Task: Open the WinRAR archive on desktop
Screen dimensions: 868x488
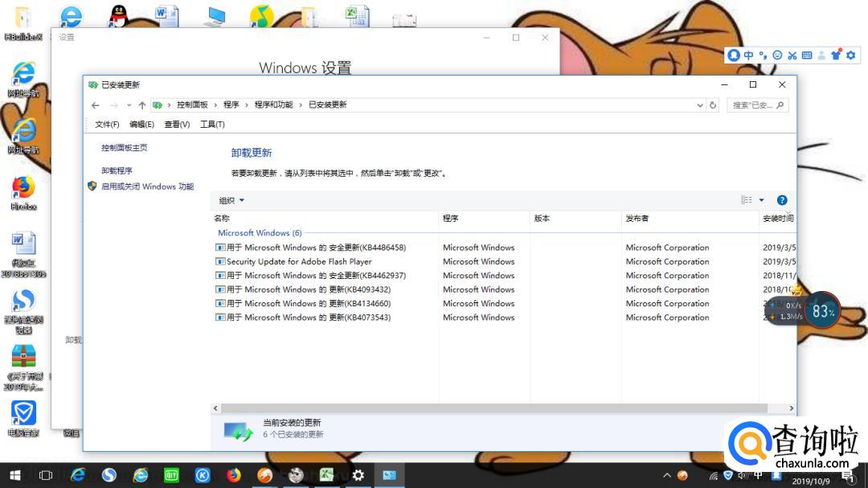Action: click(23, 367)
